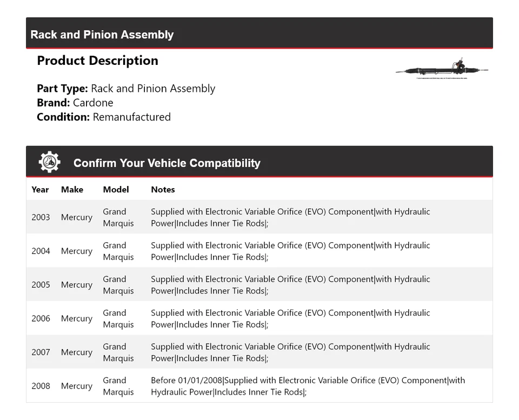Click the Model column header
Image resolution: width=519 pixels, height=420 pixels.
(x=116, y=189)
